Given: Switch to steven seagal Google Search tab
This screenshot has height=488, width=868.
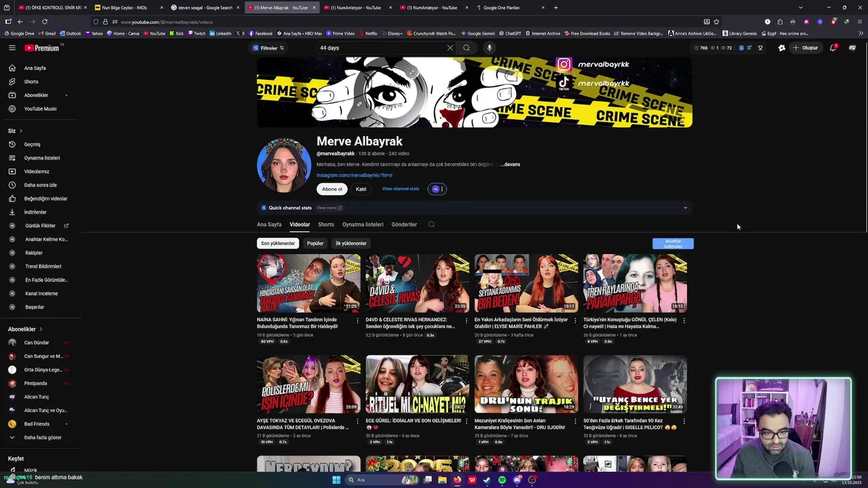Looking at the screenshot, I should pyautogui.click(x=205, y=7).
